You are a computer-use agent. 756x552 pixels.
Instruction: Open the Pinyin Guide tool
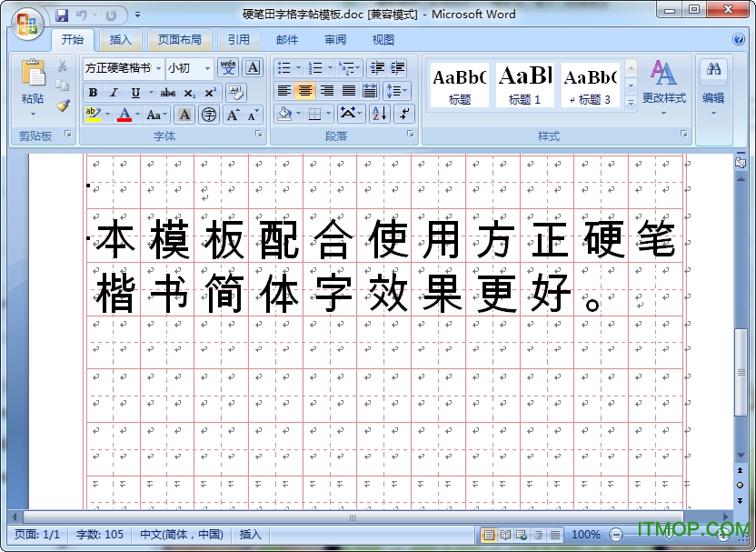pos(230,68)
